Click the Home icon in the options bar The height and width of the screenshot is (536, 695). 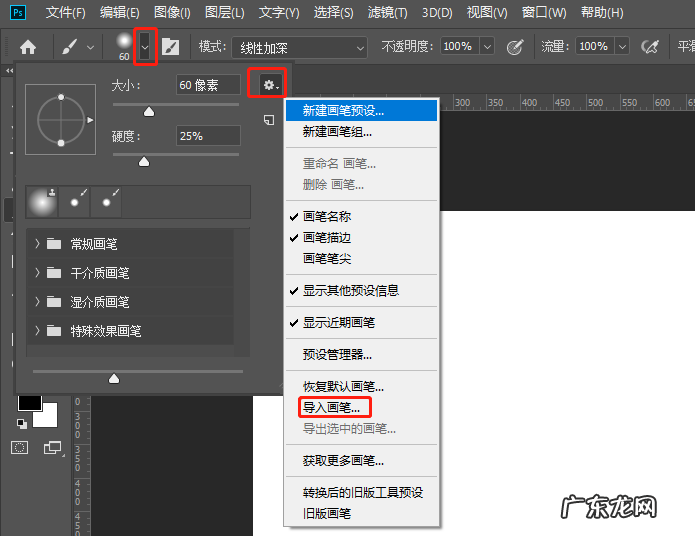[28, 47]
